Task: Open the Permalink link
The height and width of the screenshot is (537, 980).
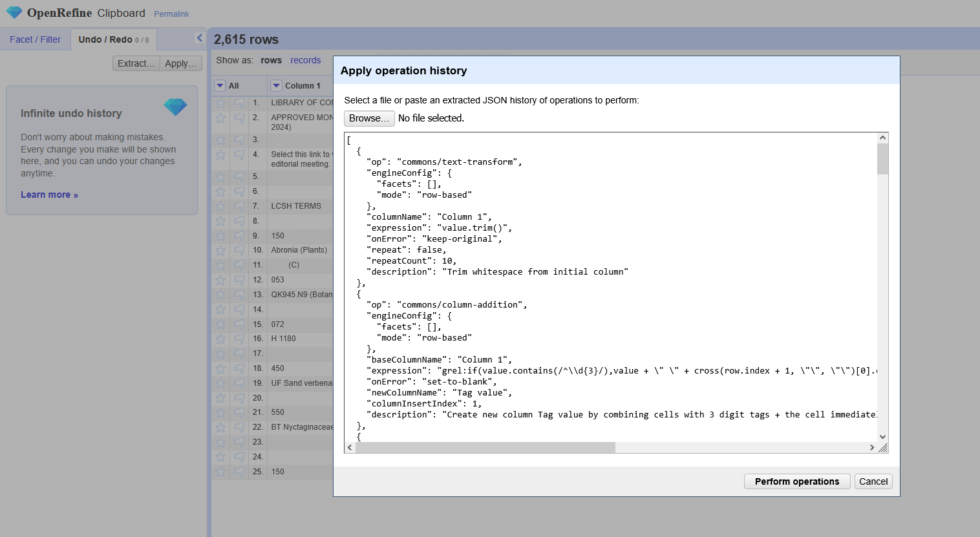Action: pos(171,14)
